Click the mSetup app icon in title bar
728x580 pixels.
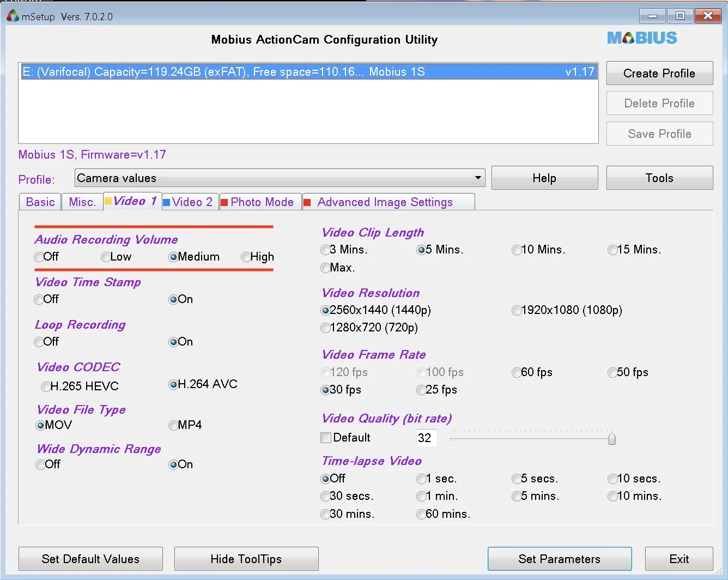pyautogui.click(x=13, y=16)
